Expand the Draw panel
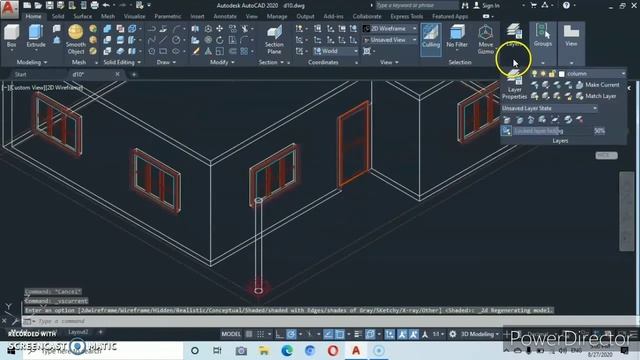The image size is (640, 360). [166, 62]
